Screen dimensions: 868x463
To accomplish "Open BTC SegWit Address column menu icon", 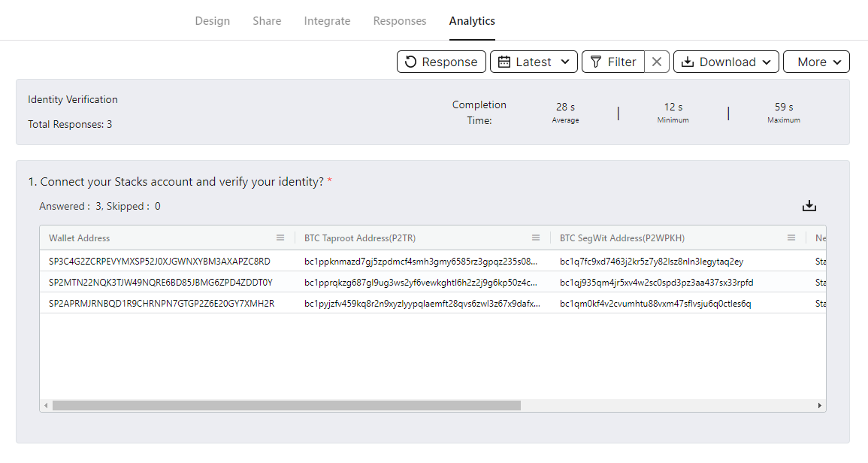I will [x=791, y=238].
